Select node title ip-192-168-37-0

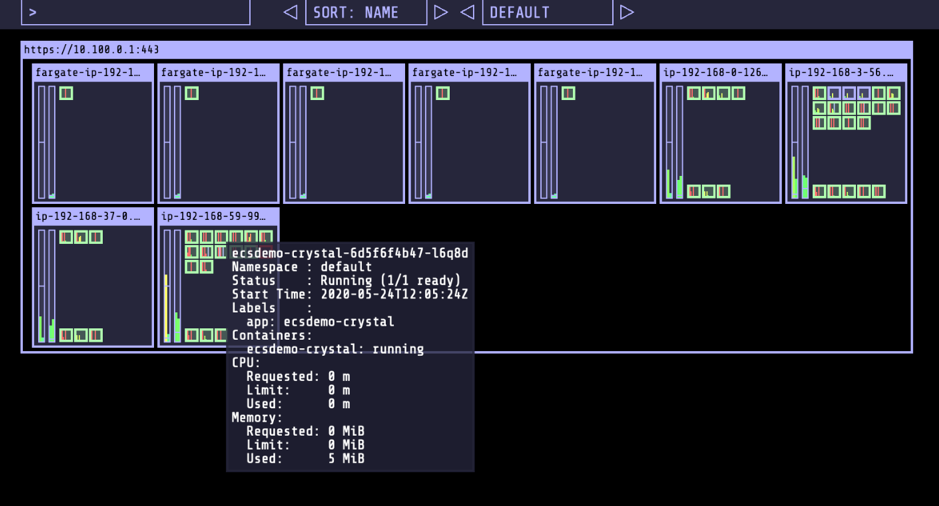pyautogui.click(x=88, y=216)
